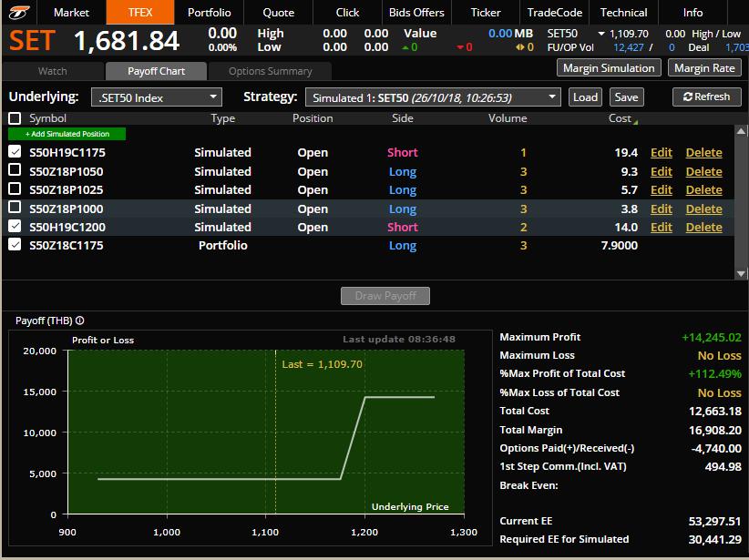Click the Current EE value 53,297.51

pyautogui.click(x=714, y=521)
